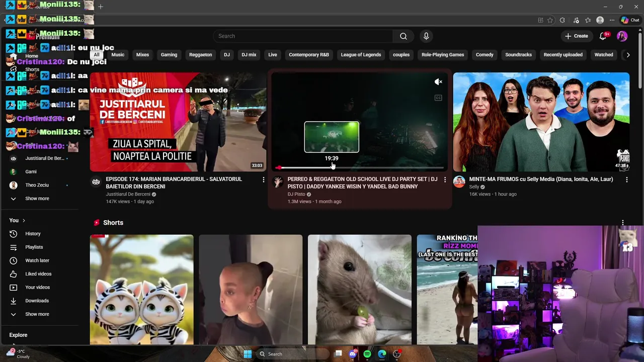Select the Recently uploaded chip
Image resolution: width=644 pixels, height=362 pixels.
tap(563, 55)
